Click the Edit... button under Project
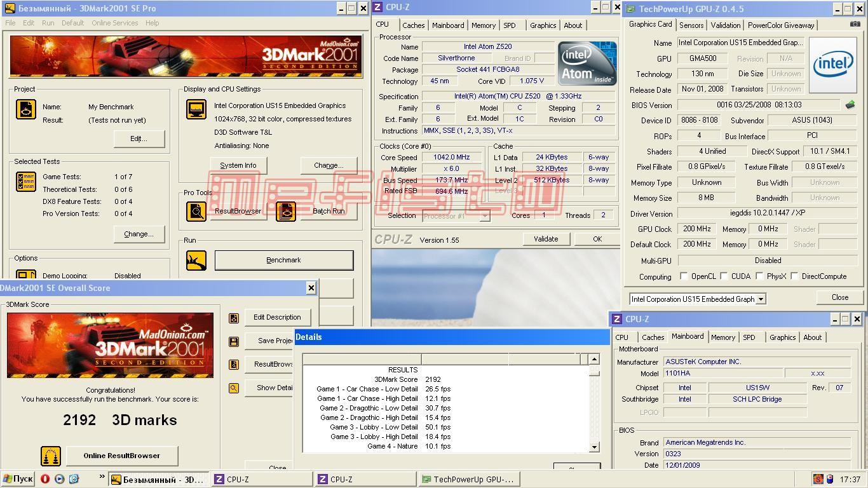Screen dimensions: 868x488 (x=139, y=139)
